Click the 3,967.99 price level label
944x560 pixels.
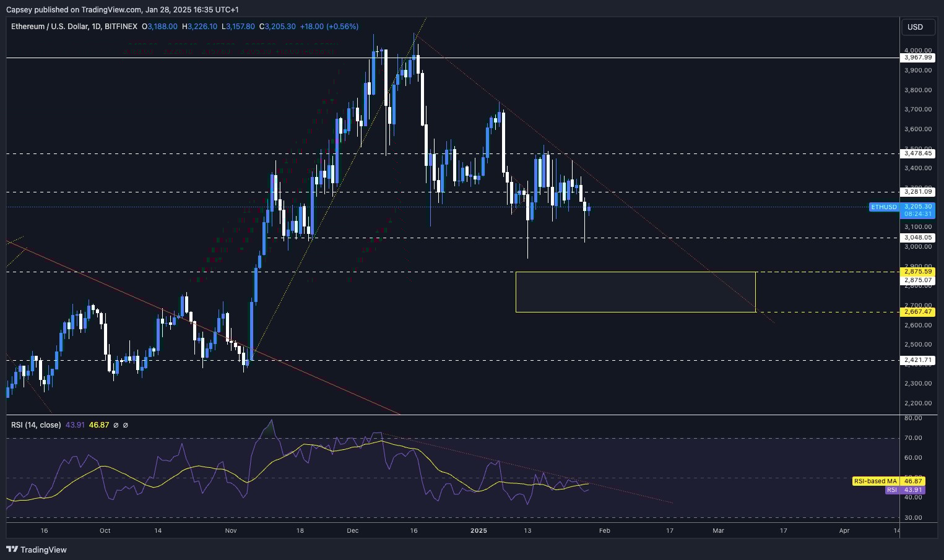917,57
